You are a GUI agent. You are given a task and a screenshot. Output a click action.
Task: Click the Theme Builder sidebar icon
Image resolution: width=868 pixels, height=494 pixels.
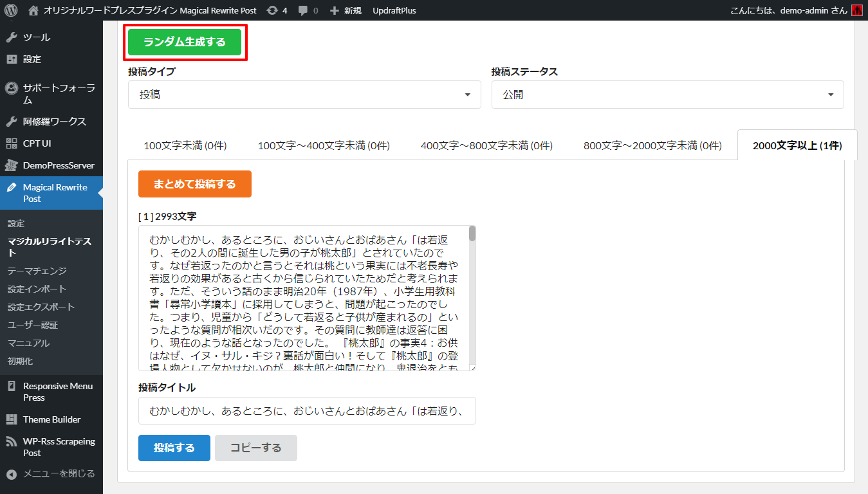point(12,419)
